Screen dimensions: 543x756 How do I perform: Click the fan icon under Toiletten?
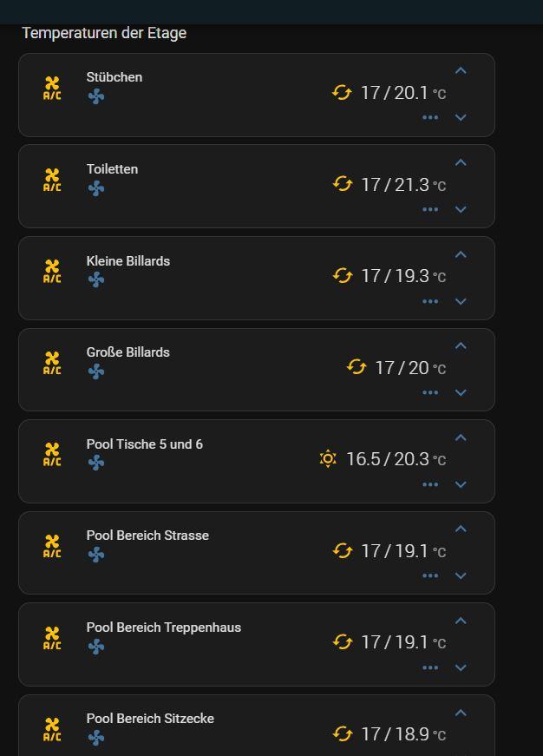(x=96, y=188)
